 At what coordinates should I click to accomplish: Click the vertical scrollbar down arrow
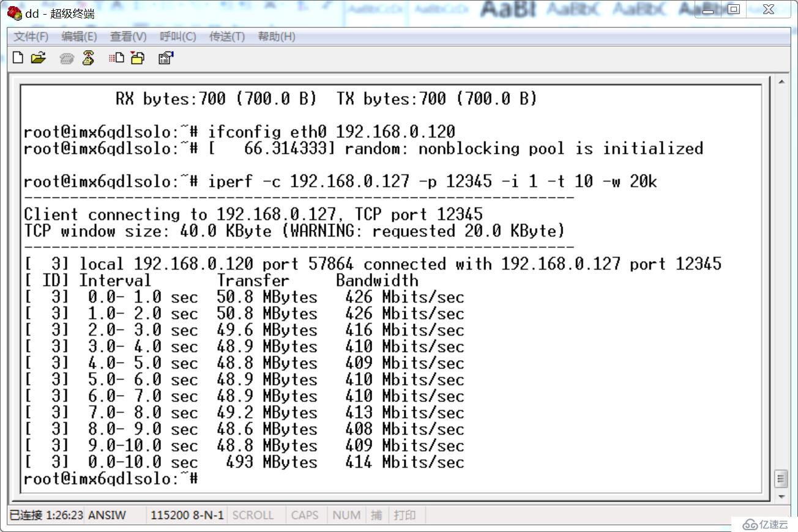[x=781, y=496]
